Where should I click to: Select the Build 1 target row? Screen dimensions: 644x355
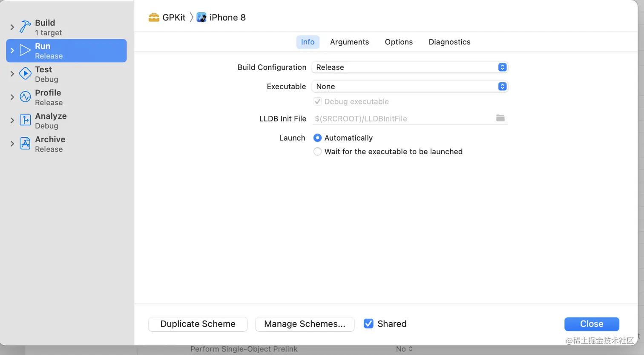[66, 27]
